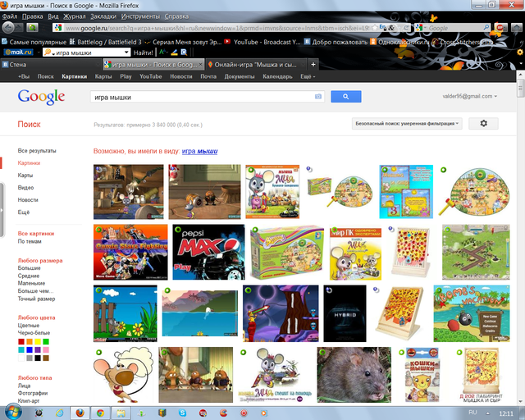
Task: Click the blue Google search button
Action: [346, 97]
